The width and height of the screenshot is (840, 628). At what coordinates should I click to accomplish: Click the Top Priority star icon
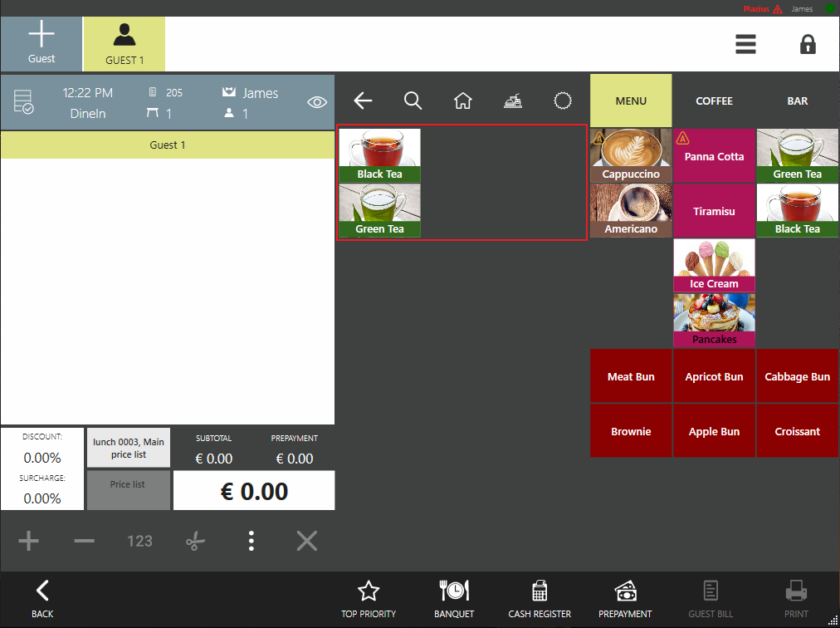tap(369, 600)
